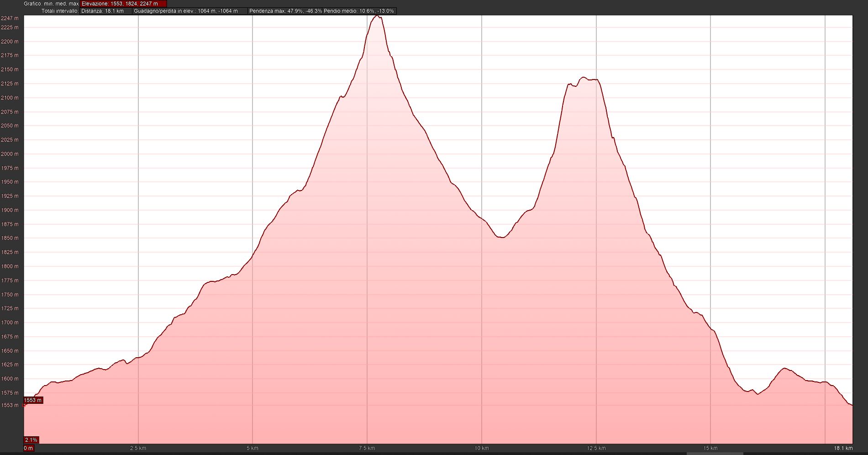Click the Pendenza max 47.9% value

point(285,11)
